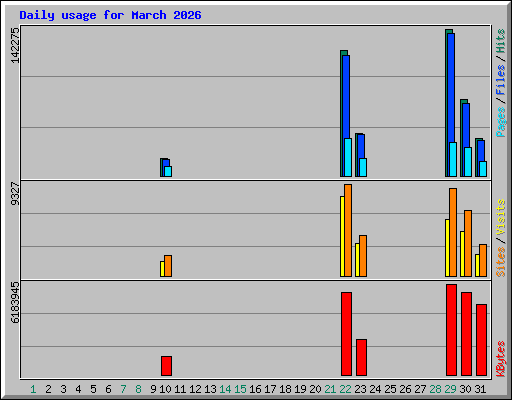Click the day 23 axis label
Image resolution: width=512 pixels, height=400 pixels.
tap(360, 389)
